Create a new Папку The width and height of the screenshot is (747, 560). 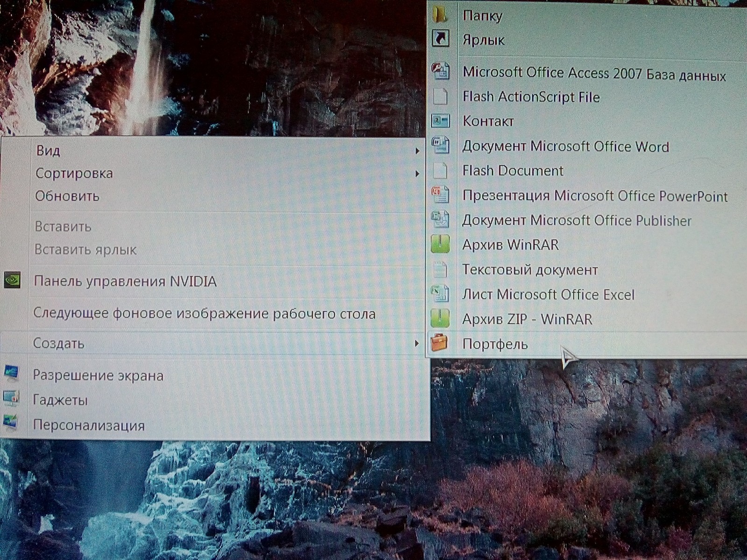coord(482,15)
